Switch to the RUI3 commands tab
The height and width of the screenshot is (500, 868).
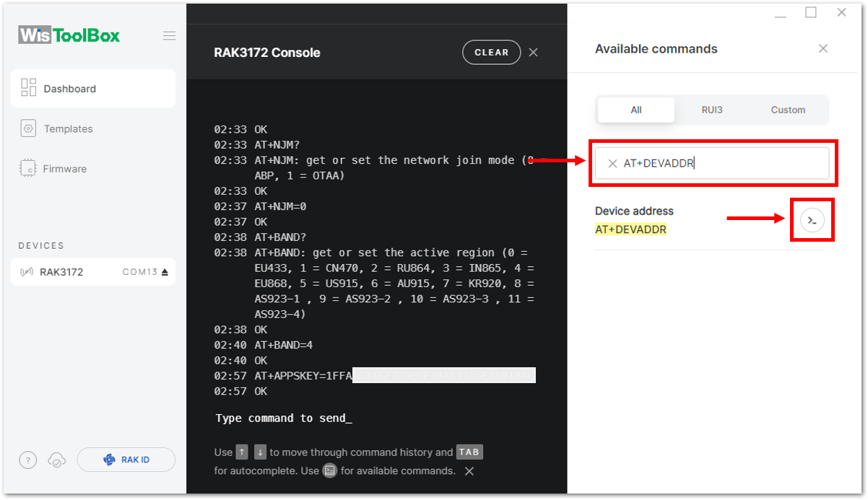(712, 110)
